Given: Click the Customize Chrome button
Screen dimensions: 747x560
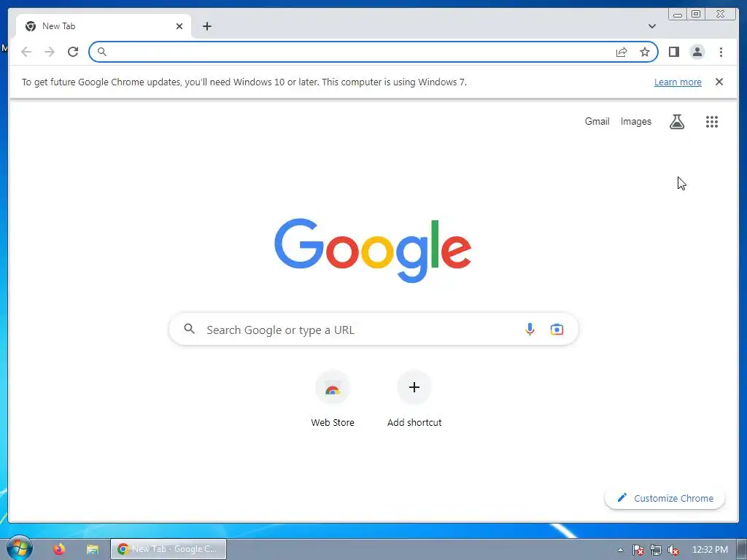Looking at the screenshot, I should click(665, 498).
